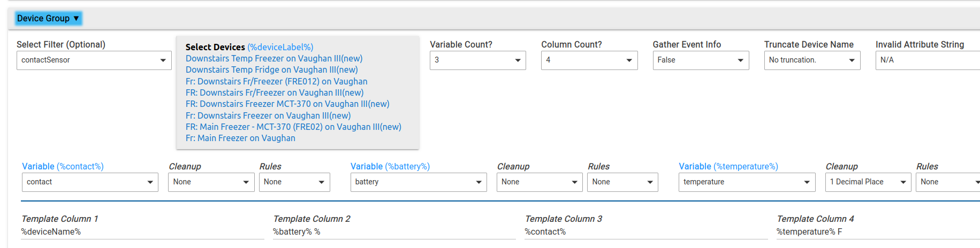
Task: Open Rules dropdown for battery variable
Action: click(x=623, y=182)
